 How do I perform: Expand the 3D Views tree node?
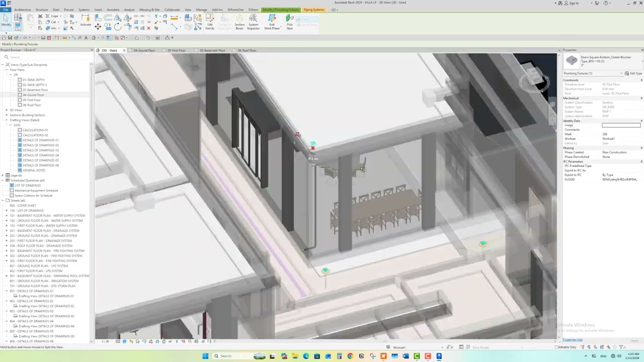click(x=7, y=110)
